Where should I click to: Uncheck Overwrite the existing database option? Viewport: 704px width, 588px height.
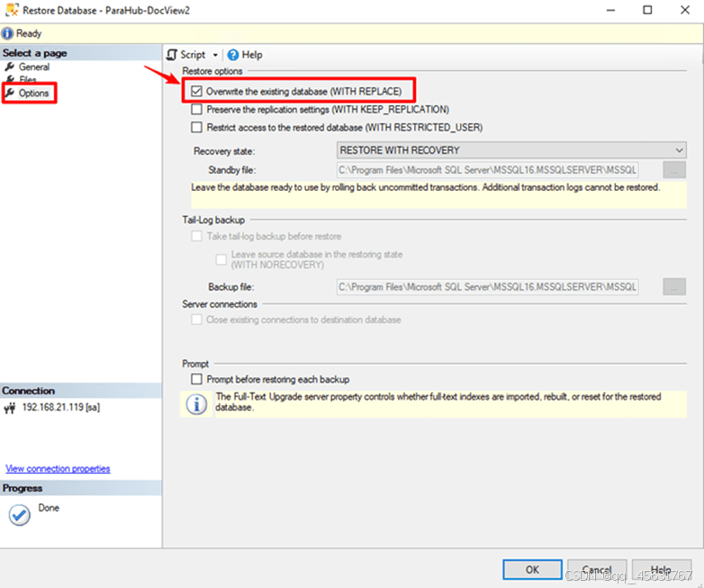[x=197, y=92]
